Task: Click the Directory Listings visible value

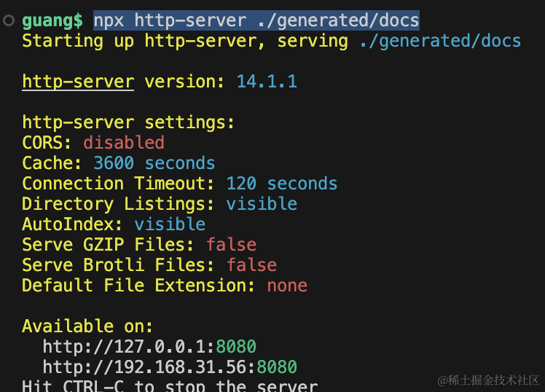Action: coord(261,203)
